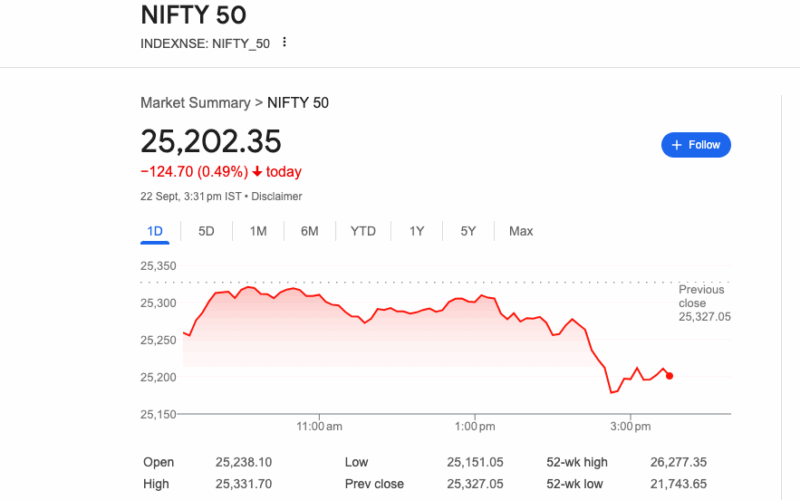Viewport: 800px width, 500px height.
Task: Select the 5Y time range tab
Action: 468,231
